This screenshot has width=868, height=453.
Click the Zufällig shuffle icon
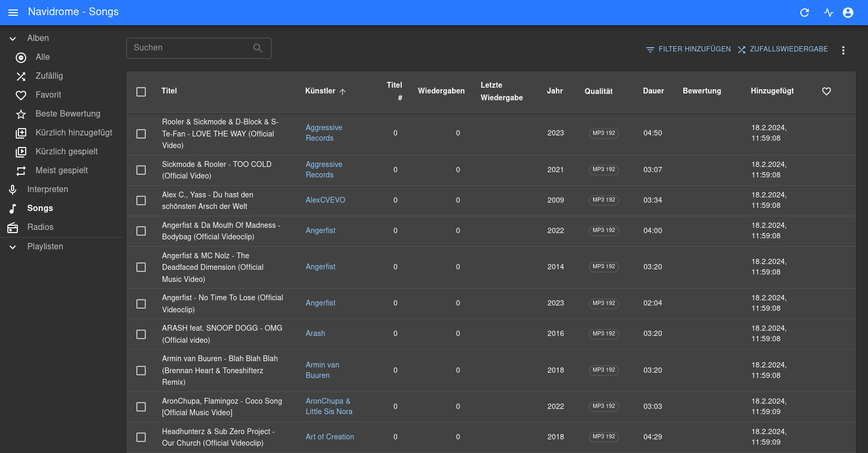pyautogui.click(x=21, y=76)
